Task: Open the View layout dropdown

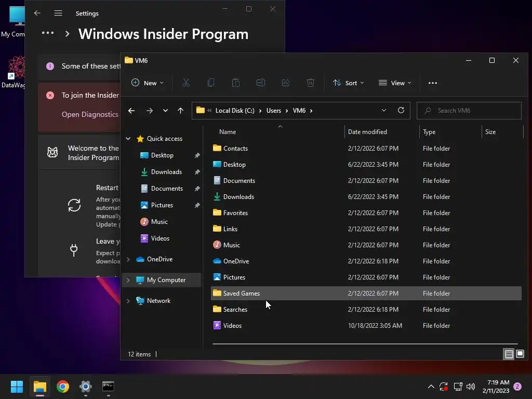Action: 395,83
